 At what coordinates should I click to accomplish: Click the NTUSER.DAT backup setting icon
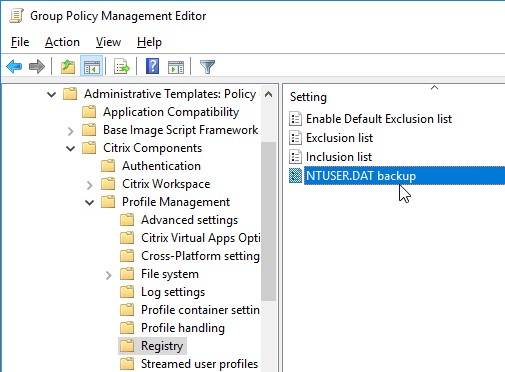pyautogui.click(x=295, y=176)
